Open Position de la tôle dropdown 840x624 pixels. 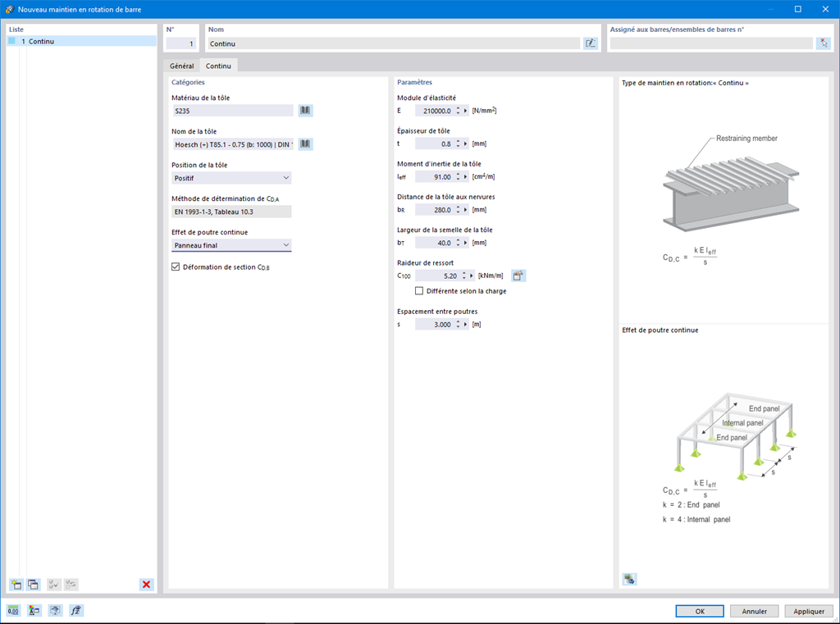coord(231,178)
